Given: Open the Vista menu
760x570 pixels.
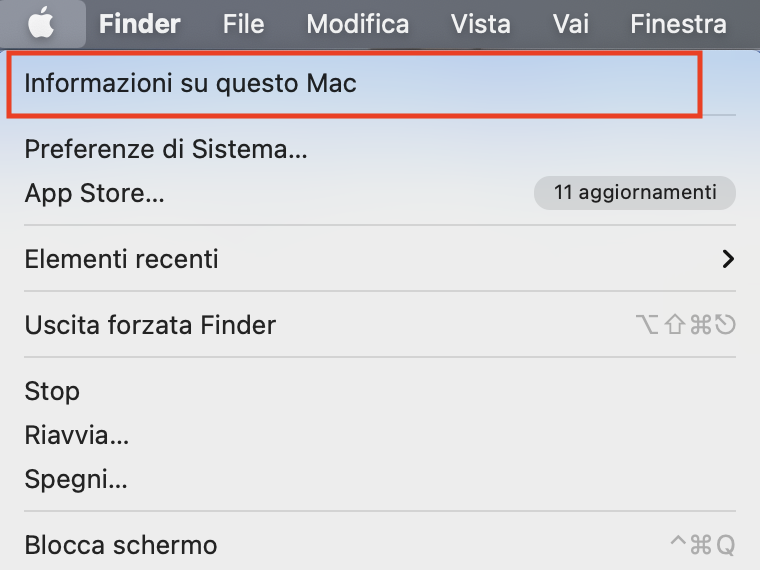Looking at the screenshot, I should (481, 24).
